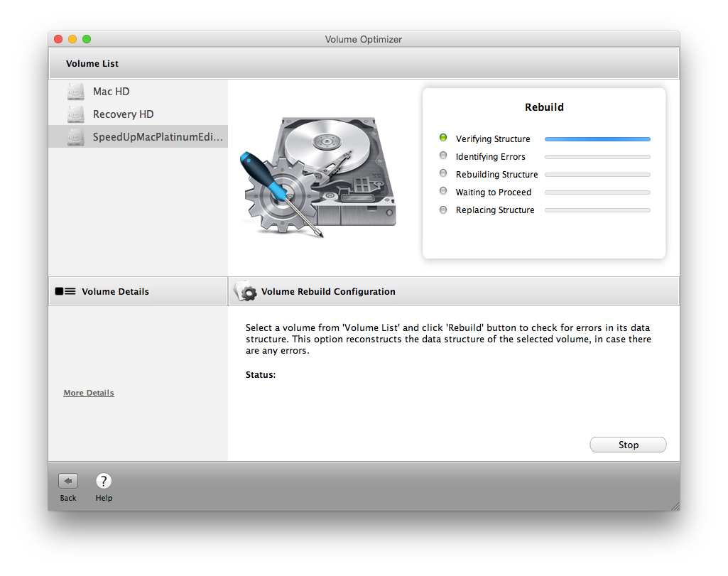Click Replacing Structure status indicator
728x576 pixels.
[443, 210]
